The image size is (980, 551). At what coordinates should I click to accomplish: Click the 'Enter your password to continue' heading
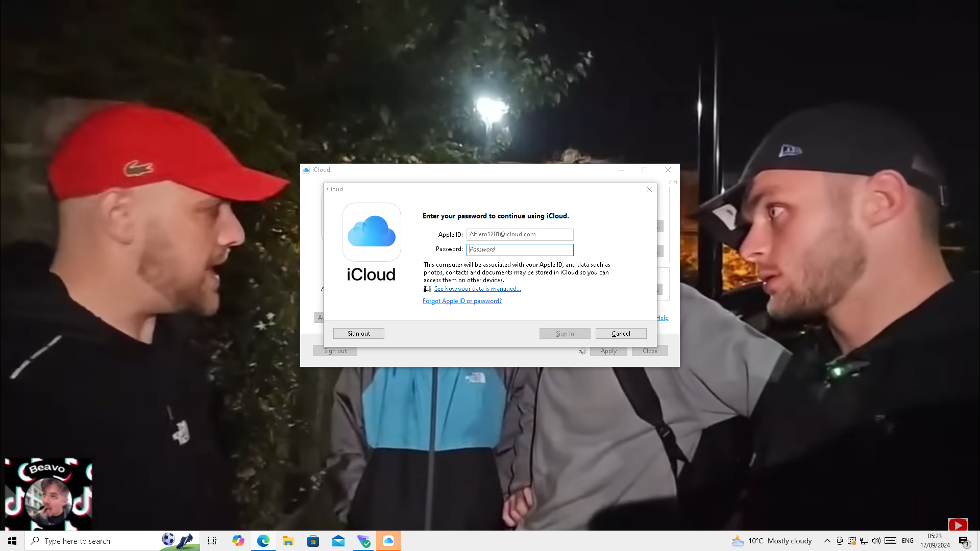(496, 216)
